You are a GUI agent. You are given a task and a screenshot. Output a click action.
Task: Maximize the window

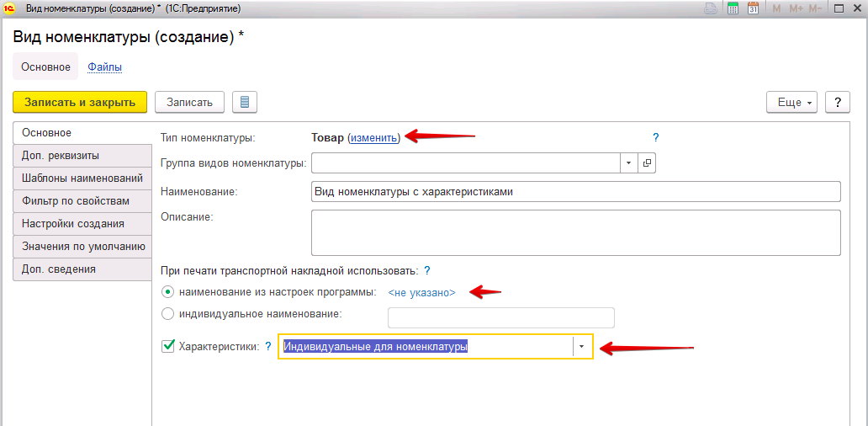pyautogui.click(x=839, y=9)
